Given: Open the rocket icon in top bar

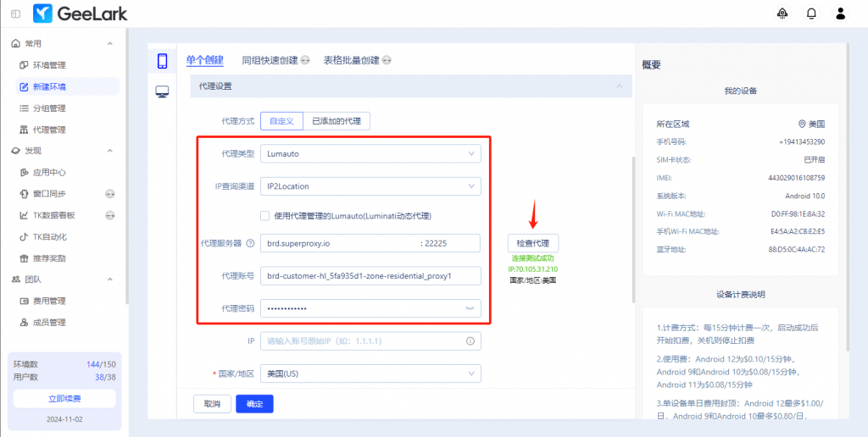Looking at the screenshot, I should click(782, 14).
